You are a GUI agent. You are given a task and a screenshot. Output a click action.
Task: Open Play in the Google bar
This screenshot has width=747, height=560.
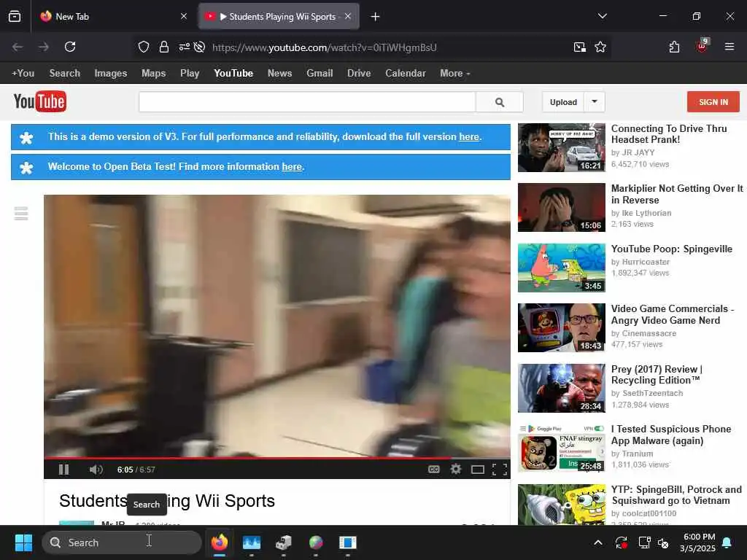coord(190,74)
